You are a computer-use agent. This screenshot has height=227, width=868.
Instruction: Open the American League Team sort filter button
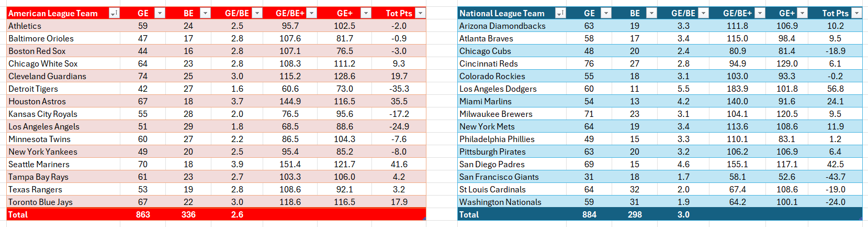[x=114, y=13]
